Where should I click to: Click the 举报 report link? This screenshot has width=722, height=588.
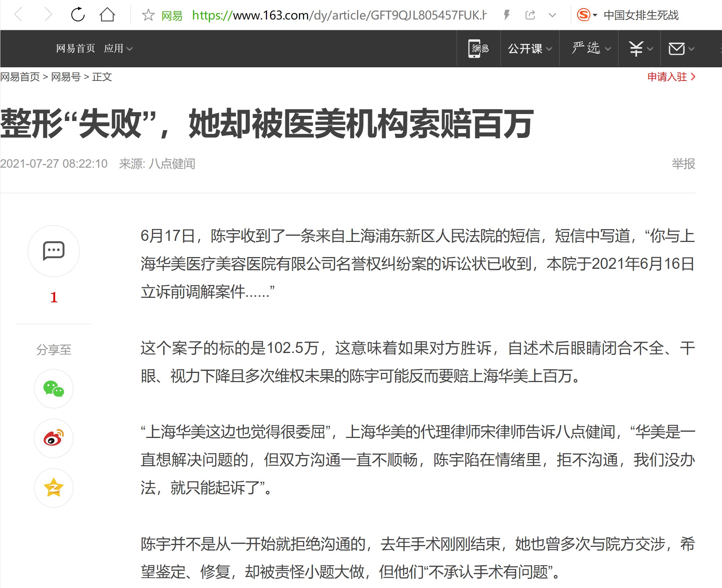(683, 164)
